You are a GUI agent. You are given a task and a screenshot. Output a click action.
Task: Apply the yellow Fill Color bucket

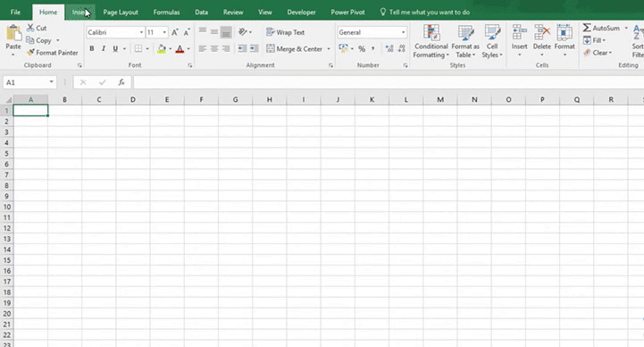[162, 49]
